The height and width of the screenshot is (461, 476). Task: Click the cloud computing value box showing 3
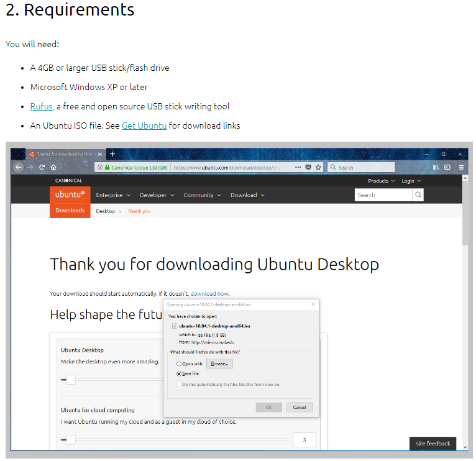(x=304, y=440)
